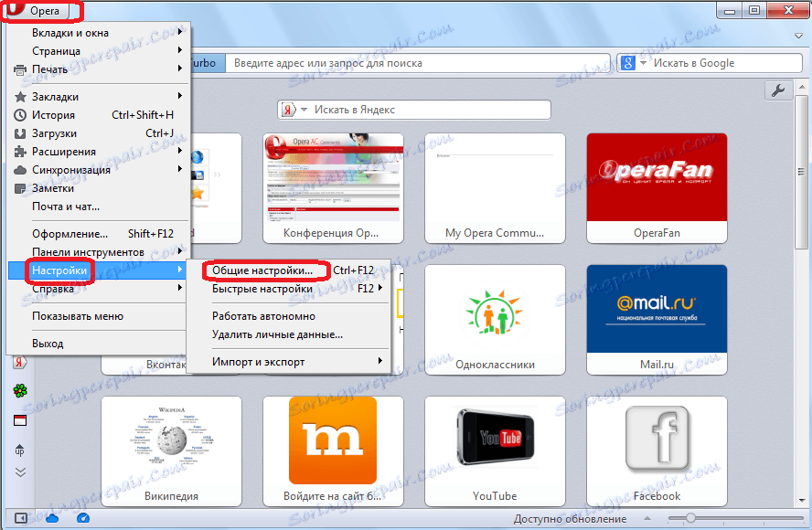Click the star icon next to Закладки

pos(20,97)
